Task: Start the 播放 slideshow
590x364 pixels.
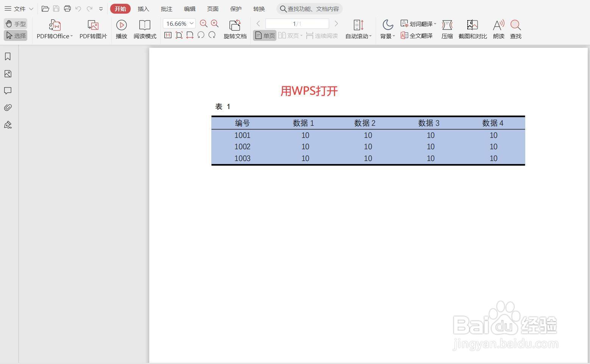Action: tap(122, 30)
